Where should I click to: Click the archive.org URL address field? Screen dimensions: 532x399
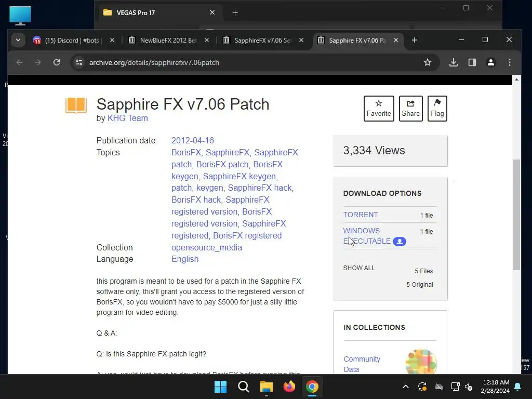coord(252,62)
